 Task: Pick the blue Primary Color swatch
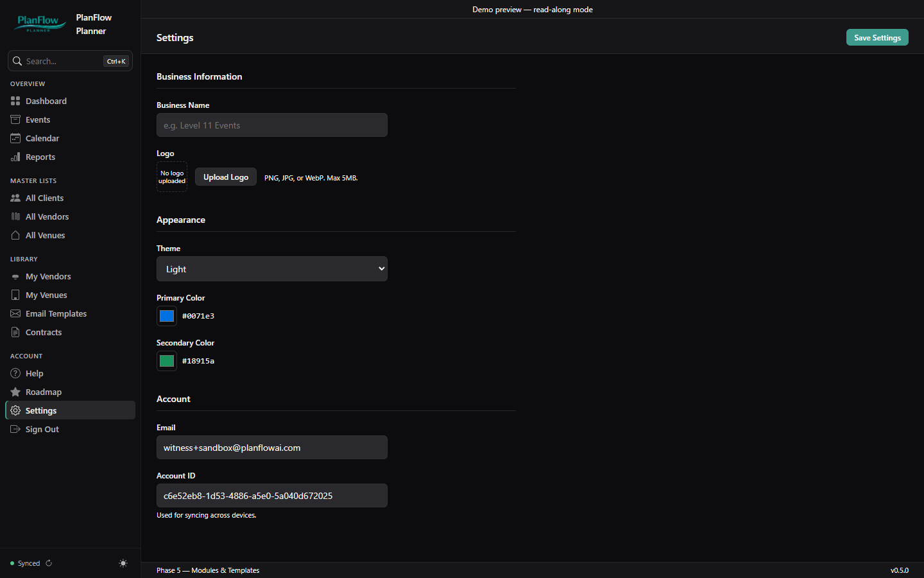(167, 316)
